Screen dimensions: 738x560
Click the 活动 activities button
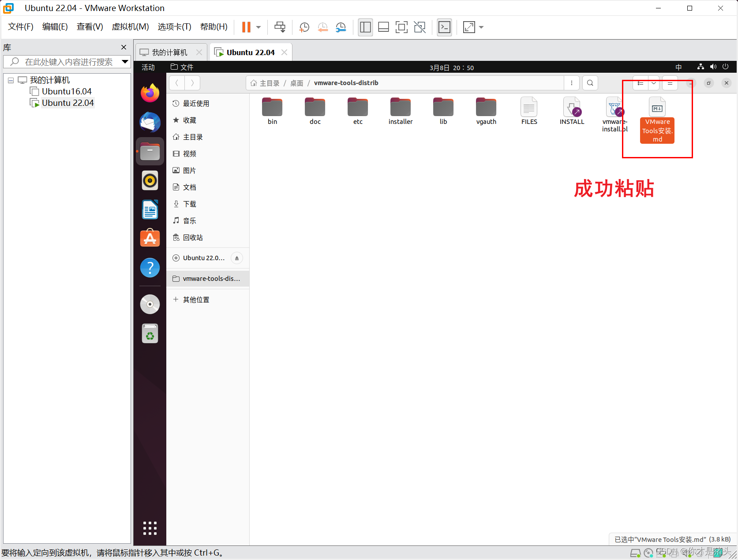point(148,67)
